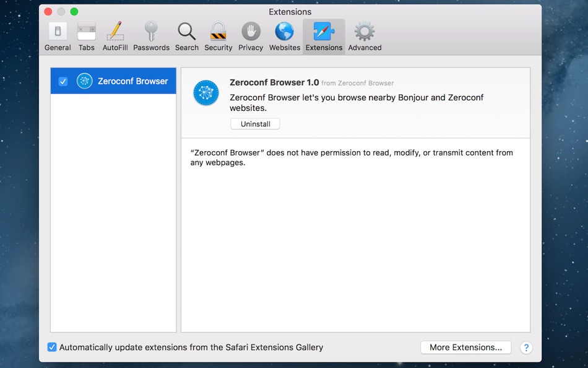Open the Search magnifier pane

[x=187, y=37]
